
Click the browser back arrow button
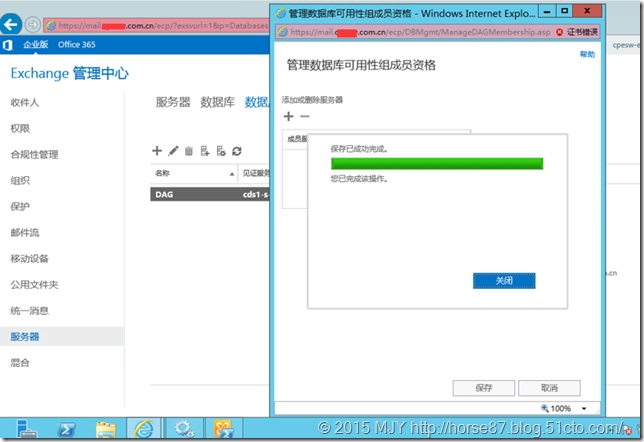pyautogui.click(x=13, y=24)
